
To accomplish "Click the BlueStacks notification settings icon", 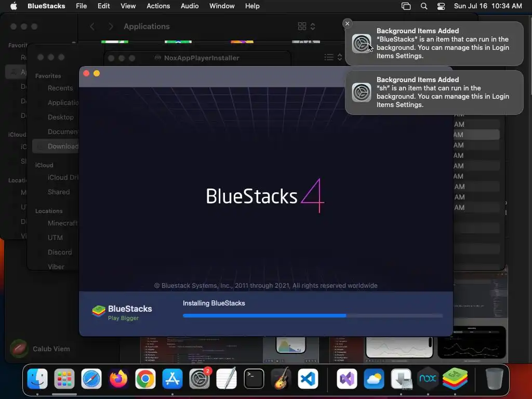I will tap(362, 44).
